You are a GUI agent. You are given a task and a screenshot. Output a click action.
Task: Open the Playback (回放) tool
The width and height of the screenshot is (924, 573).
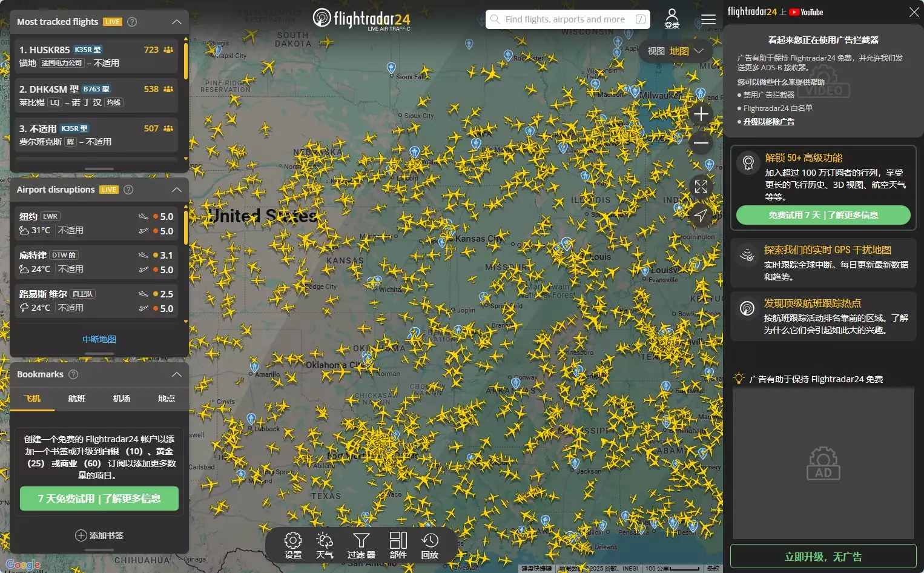click(430, 545)
